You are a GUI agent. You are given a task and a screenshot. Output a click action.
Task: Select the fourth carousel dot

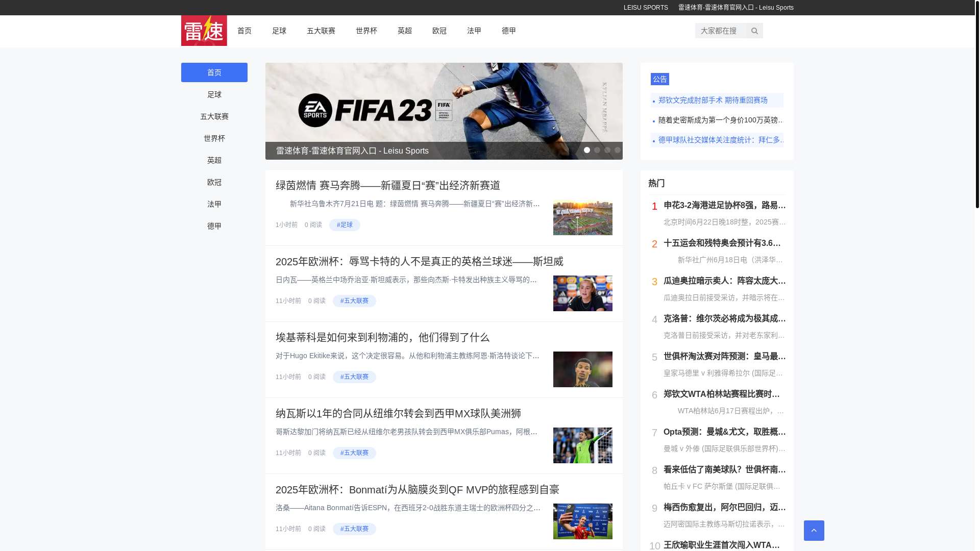618,150
